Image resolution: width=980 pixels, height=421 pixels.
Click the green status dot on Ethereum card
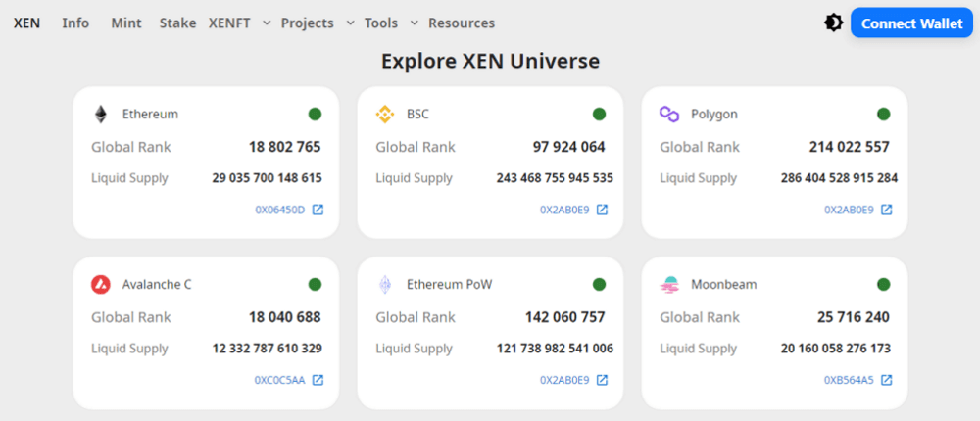pos(315,115)
